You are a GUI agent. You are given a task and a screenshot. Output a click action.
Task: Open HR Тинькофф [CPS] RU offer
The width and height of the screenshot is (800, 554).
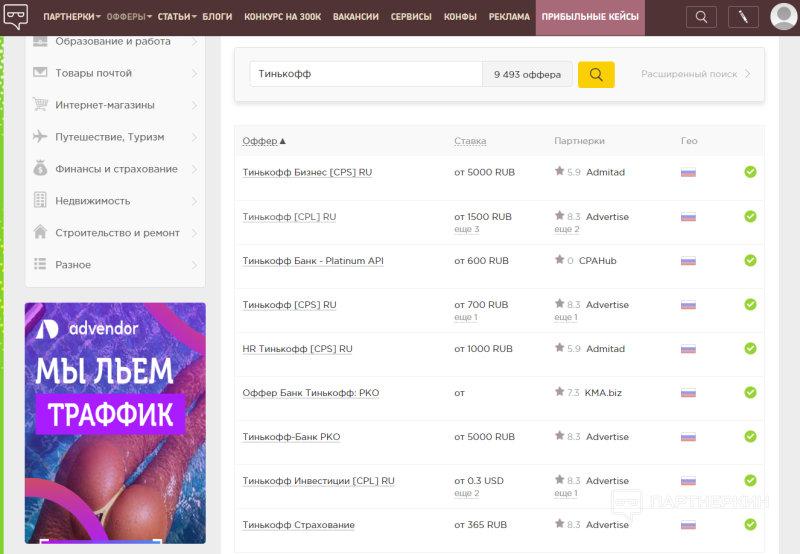pos(297,349)
